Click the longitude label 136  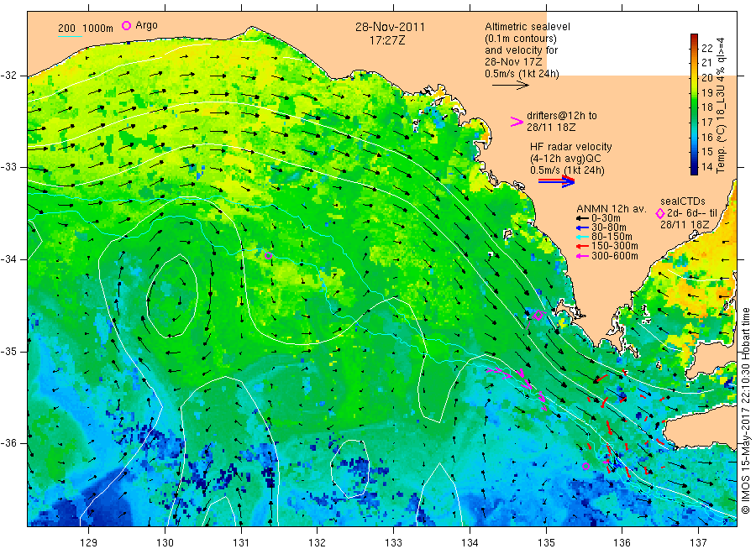pos(622,543)
